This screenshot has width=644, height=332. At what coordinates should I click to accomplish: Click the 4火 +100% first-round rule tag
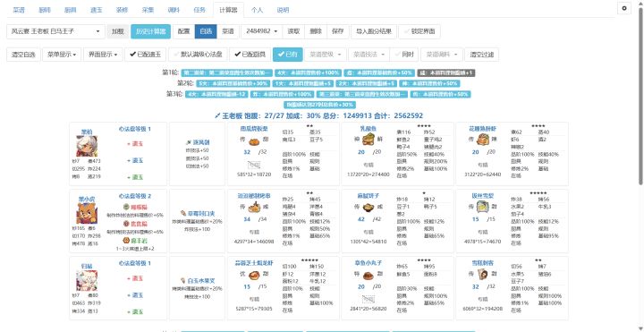[x=308, y=72]
